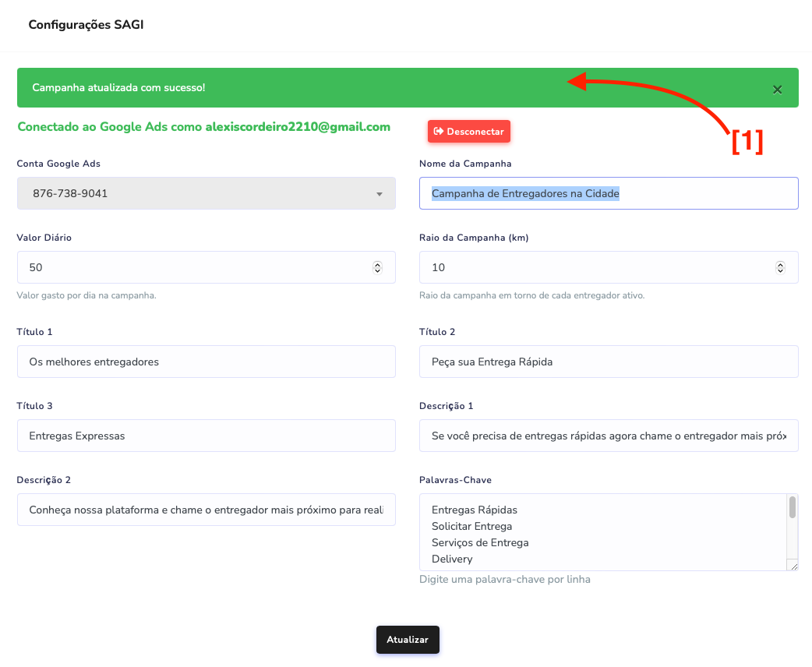
Task: Click the textarea resize handle corner
Action: (794, 566)
